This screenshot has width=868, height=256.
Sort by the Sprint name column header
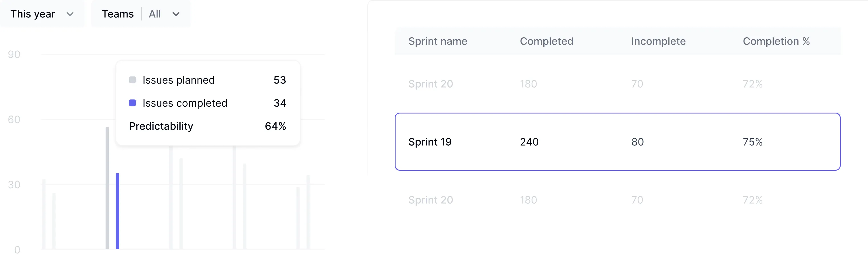point(438,41)
